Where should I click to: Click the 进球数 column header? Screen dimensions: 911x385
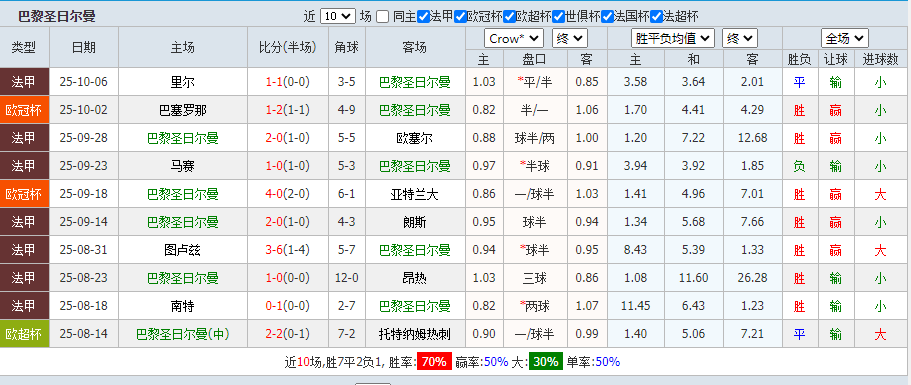click(x=880, y=59)
